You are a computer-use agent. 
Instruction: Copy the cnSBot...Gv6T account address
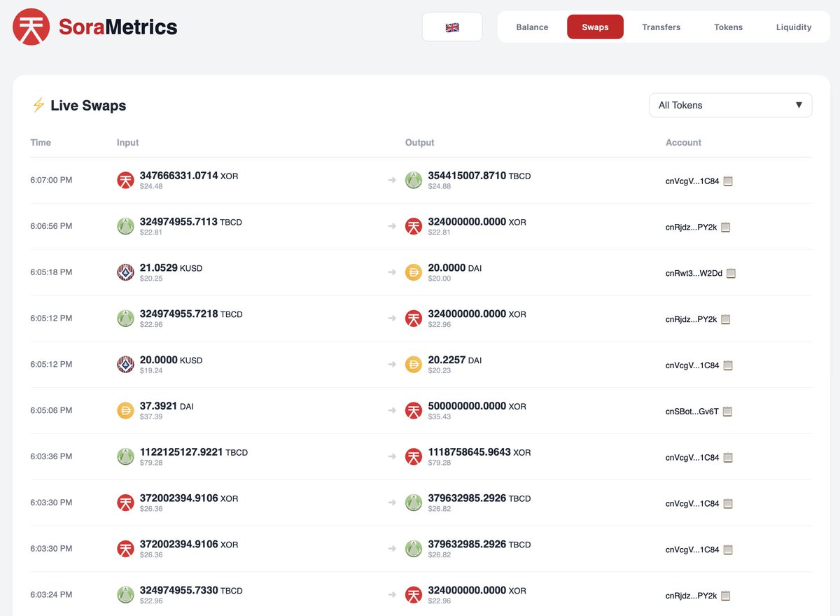[727, 412]
